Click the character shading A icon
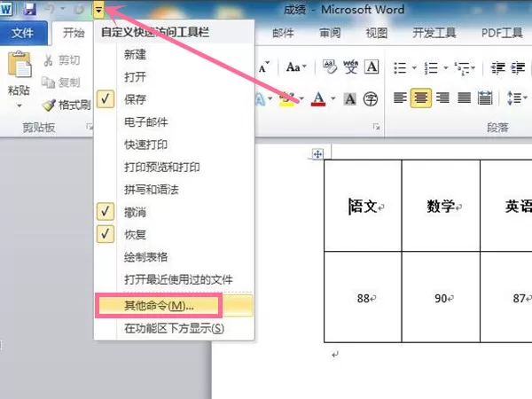This screenshot has width=532, height=399. (x=350, y=99)
